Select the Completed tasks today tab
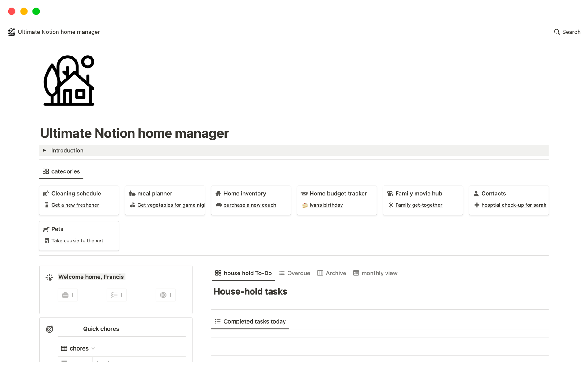 click(x=250, y=321)
